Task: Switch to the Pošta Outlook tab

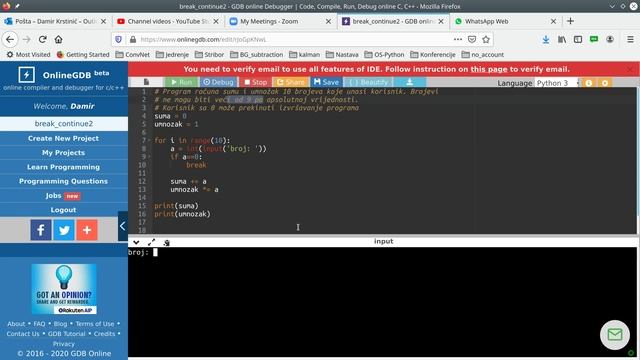Action: tap(55, 21)
